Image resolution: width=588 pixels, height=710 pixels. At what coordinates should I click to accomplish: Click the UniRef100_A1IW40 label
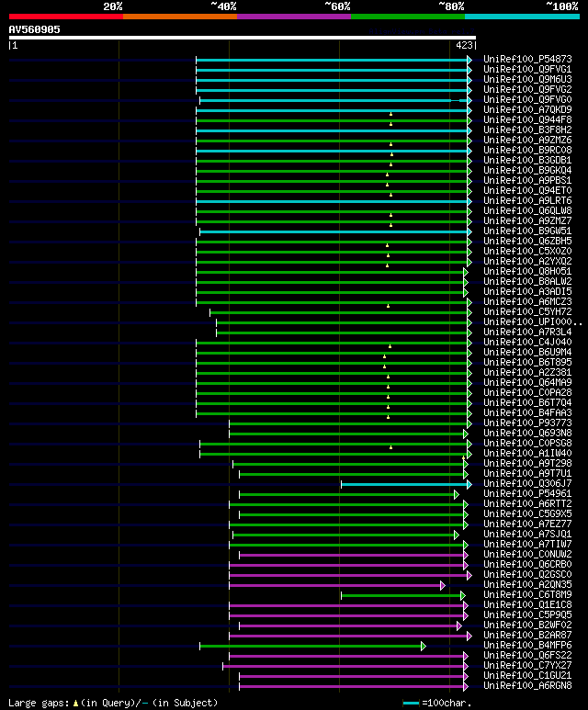[x=527, y=453]
